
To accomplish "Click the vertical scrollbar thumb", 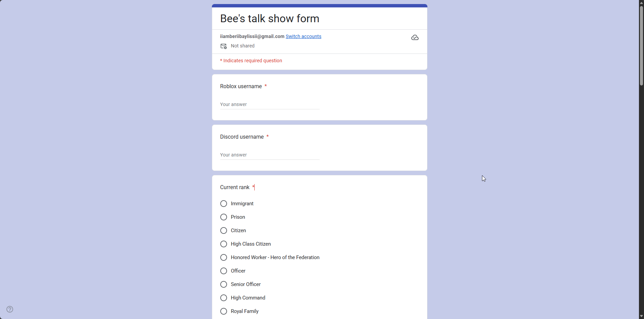I will tap(641, 45).
